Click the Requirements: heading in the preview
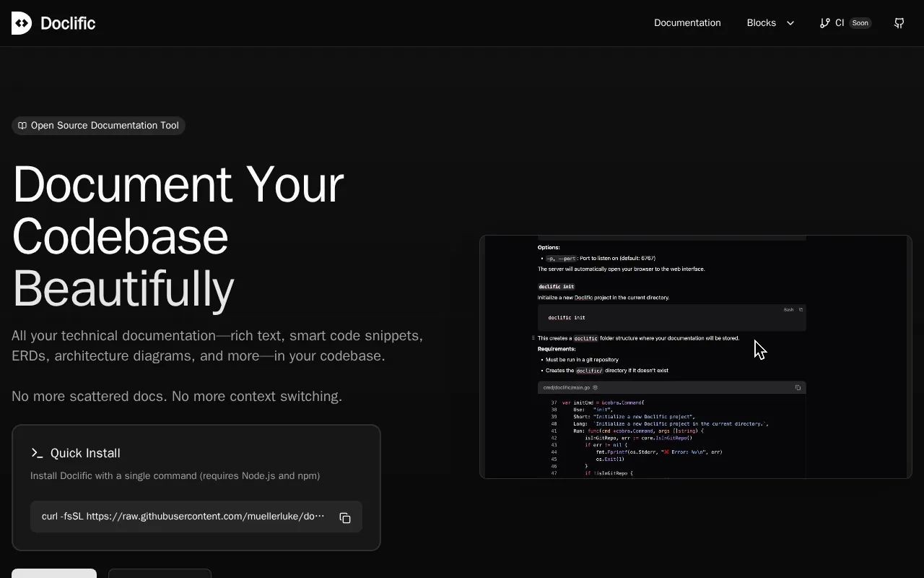 pyautogui.click(x=557, y=349)
